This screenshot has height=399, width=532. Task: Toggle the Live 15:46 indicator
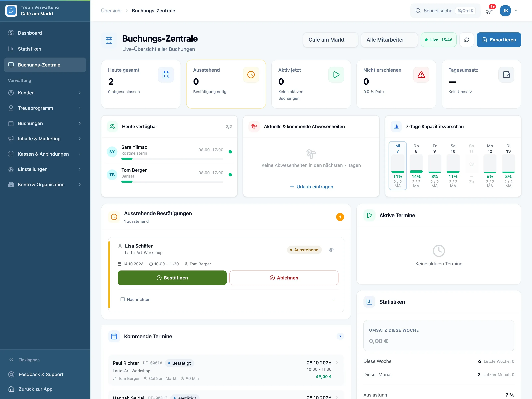tap(438, 40)
